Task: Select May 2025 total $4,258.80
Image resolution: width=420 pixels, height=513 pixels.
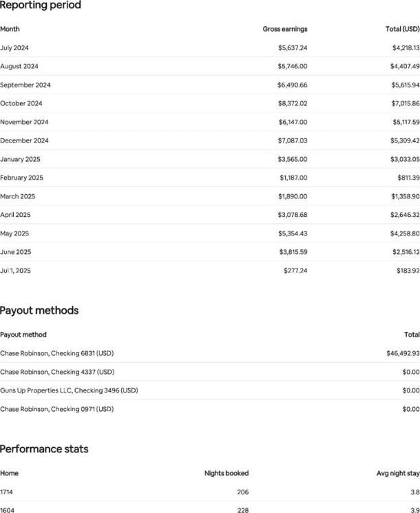Action: tap(405, 233)
